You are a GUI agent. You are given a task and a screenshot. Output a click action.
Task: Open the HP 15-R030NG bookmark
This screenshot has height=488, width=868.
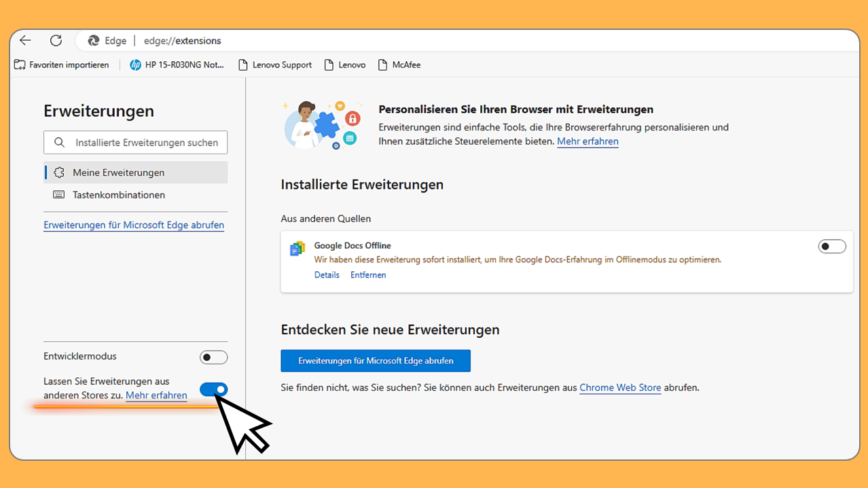[177, 65]
